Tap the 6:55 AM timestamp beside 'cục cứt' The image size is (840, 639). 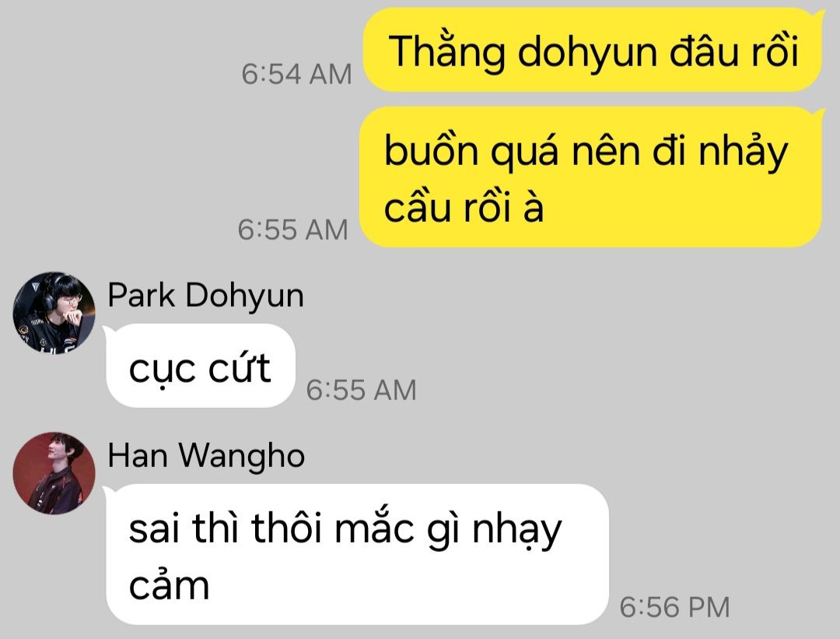pyautogui.click(x=361, y=390)
